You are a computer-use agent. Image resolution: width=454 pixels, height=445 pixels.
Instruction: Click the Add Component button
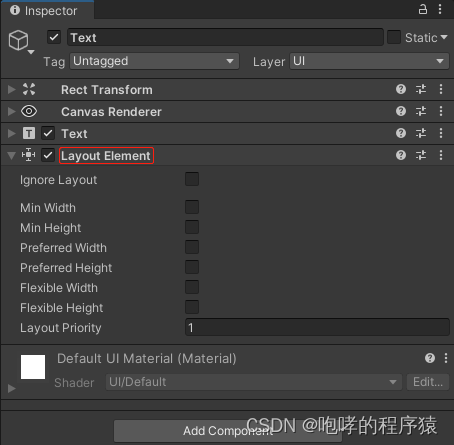tap(228, 431)
